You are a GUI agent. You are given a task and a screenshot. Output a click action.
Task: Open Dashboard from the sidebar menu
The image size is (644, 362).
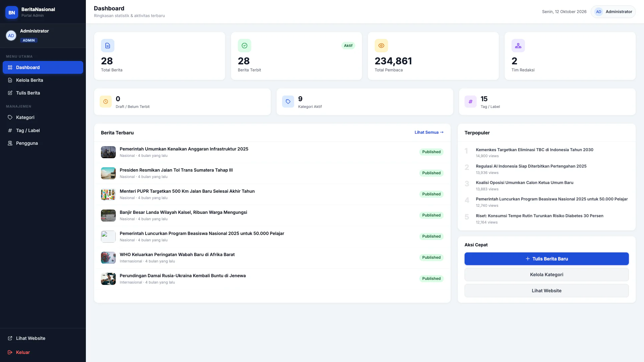point(43,67)
